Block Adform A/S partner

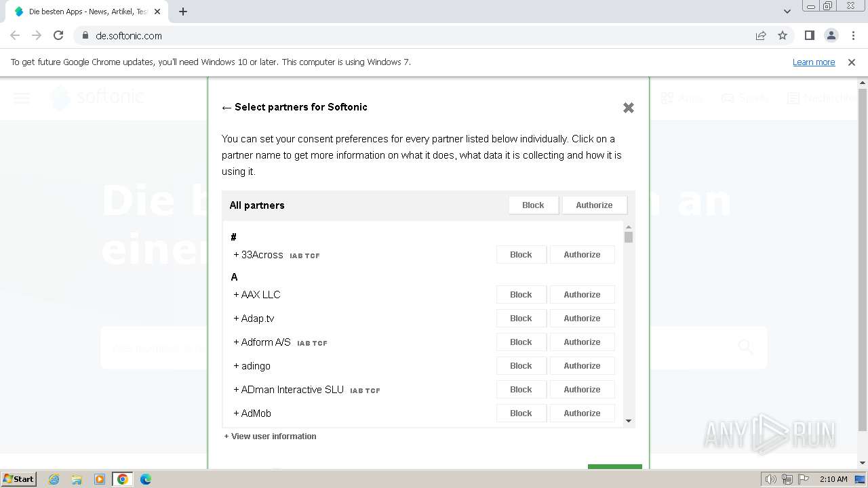click(x=521, y=342)
